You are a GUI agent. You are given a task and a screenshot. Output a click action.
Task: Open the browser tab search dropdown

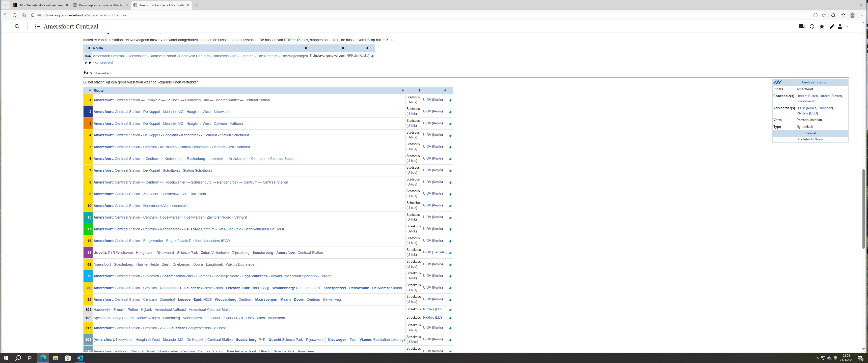(5, 5)
